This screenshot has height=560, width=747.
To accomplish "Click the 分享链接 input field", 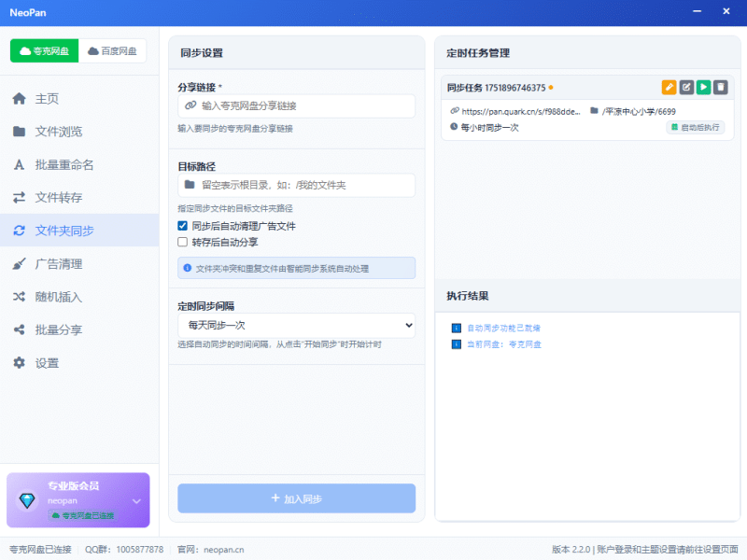I will (x=303, y=106).
